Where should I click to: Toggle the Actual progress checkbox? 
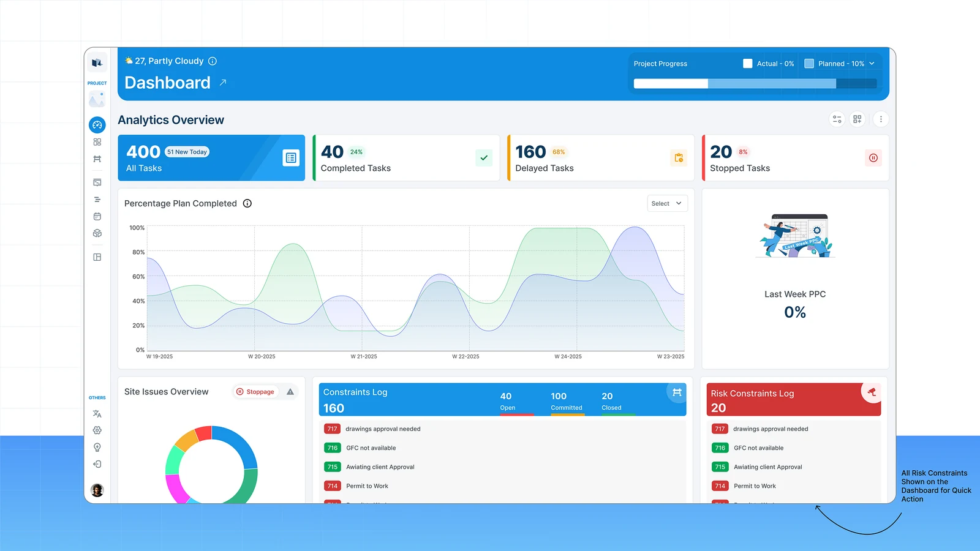[x=747, y=64]
